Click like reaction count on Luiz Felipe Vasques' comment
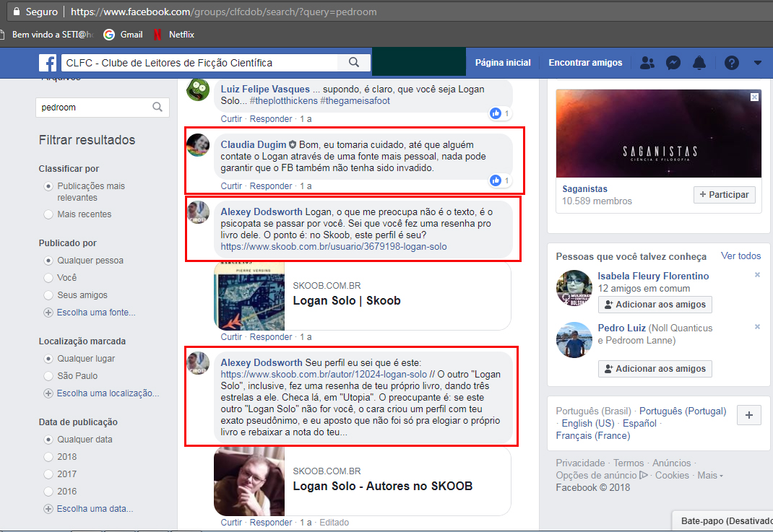The width and height of the screenshot is (773, 532). [500, 113]
